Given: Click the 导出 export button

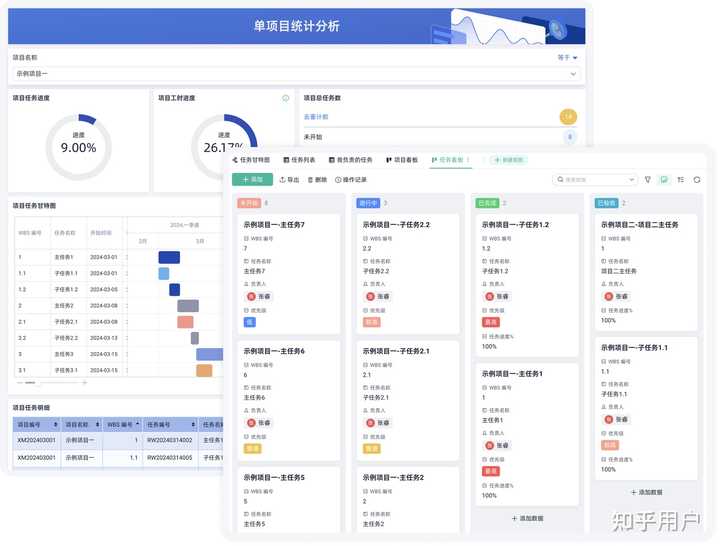Looking at the screenshot, I should tap(289, 180).
